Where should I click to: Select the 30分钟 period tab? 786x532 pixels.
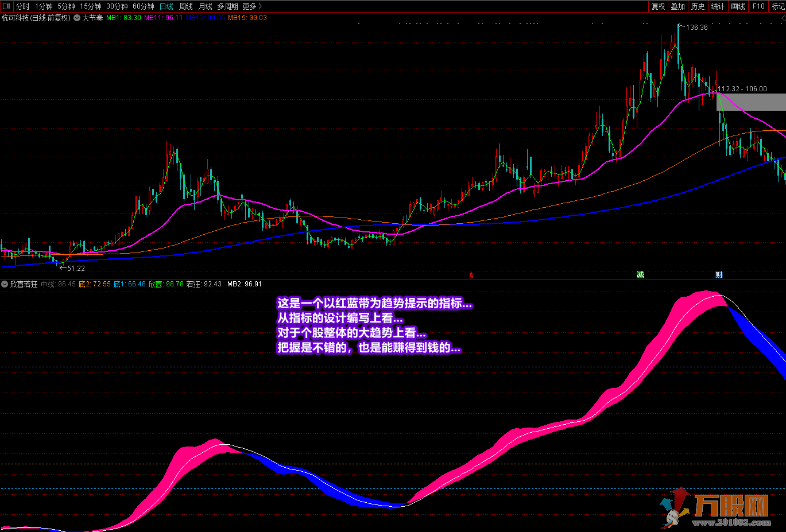(117, 6)
